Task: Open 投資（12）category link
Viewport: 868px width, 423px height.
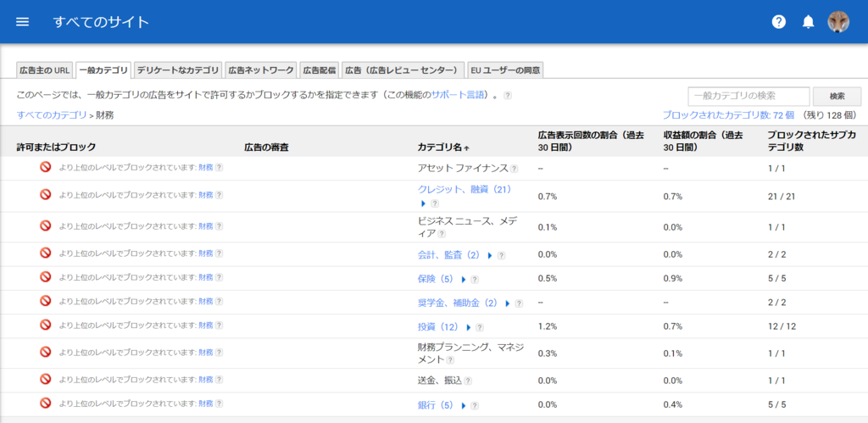Action: (x=440, y=327)
